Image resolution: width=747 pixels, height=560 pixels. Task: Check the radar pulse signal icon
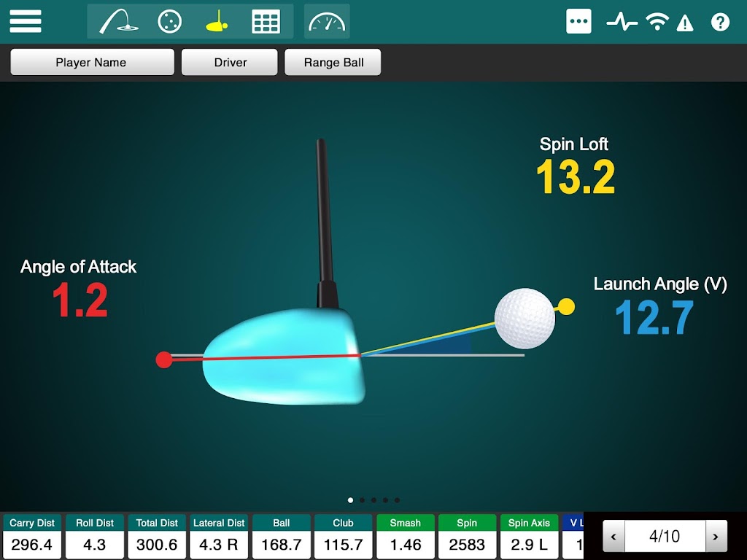tap(622, 22)
